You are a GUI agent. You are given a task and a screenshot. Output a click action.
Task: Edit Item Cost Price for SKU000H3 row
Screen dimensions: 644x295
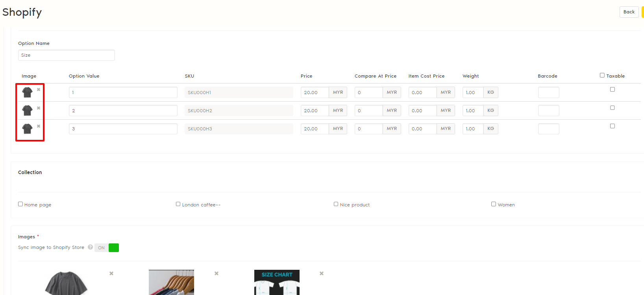pos(423,129)
